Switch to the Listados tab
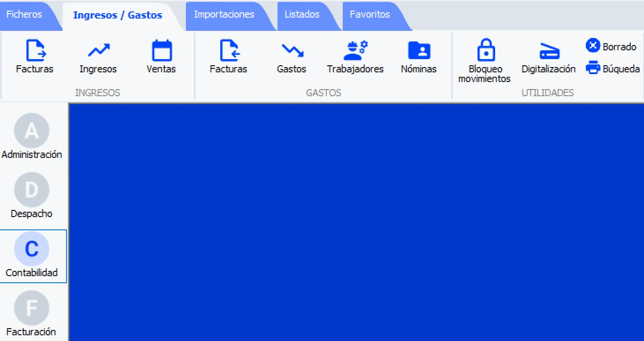Image resolution: width=644 pixels, height=341 pixels. point(302,14)
